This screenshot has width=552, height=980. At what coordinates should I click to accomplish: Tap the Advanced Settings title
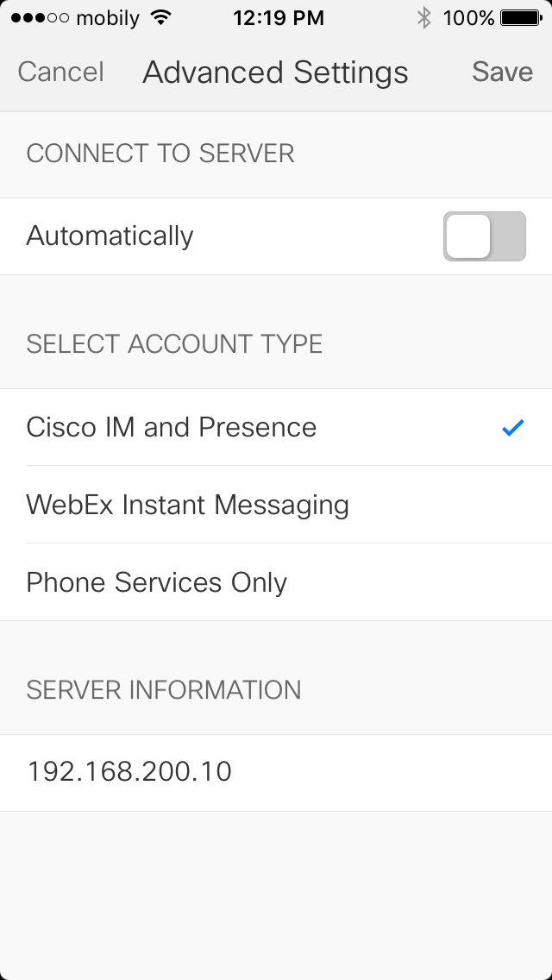point(275,72)
